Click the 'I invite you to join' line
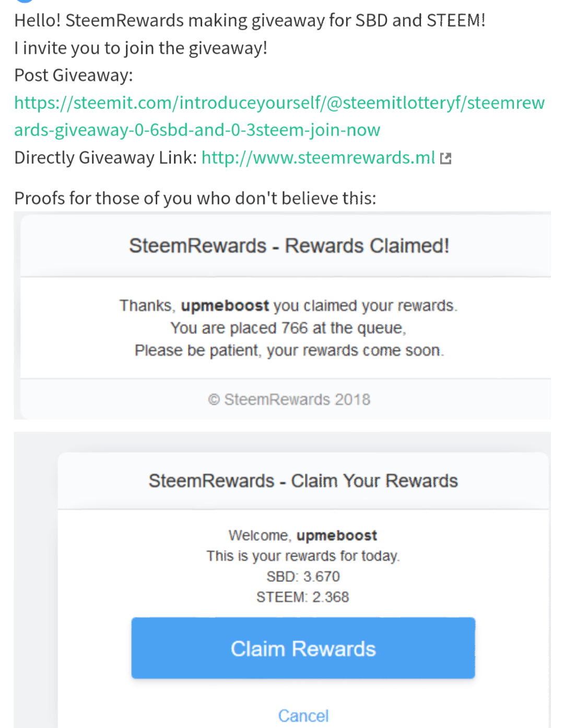The width and height of the screenshot is (564, 728). point(141,48)
